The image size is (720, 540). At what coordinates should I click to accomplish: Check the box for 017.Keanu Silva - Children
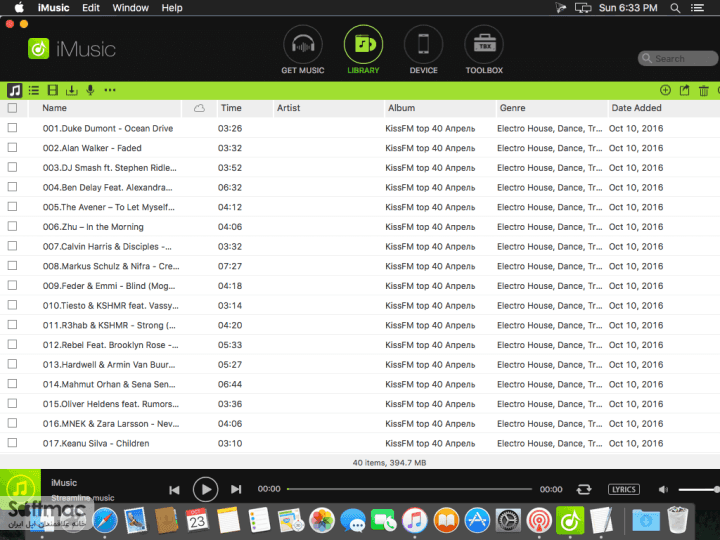[x=12, y=443]
